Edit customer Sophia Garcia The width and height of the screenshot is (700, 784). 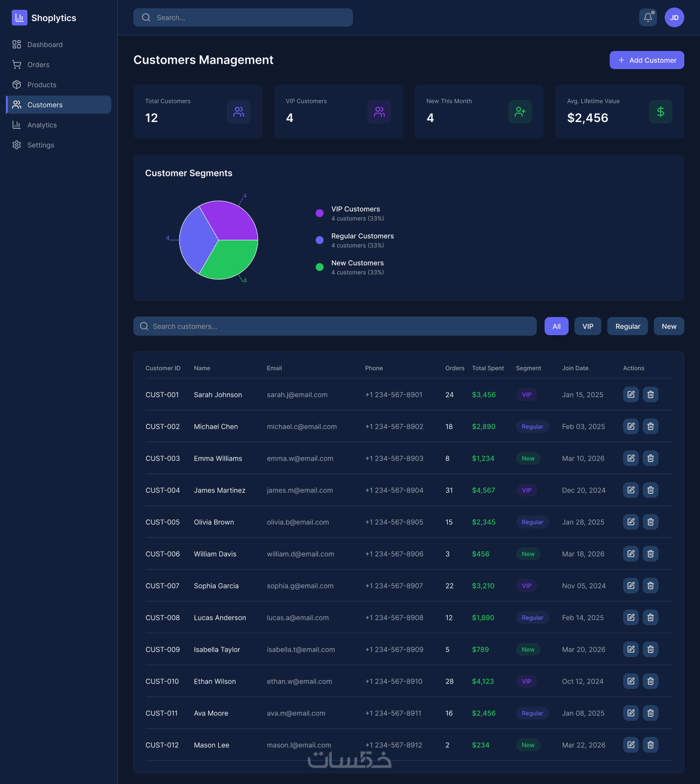click(x=631, y=586)
